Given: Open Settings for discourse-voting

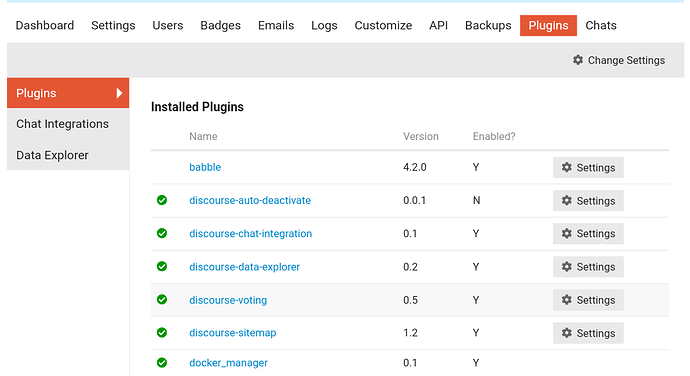Looking at the screenshot, I should [x=588, y=300].
